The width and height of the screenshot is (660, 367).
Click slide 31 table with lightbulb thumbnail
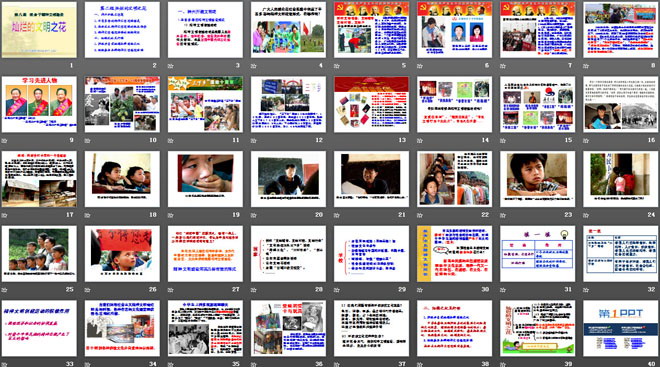538,253
